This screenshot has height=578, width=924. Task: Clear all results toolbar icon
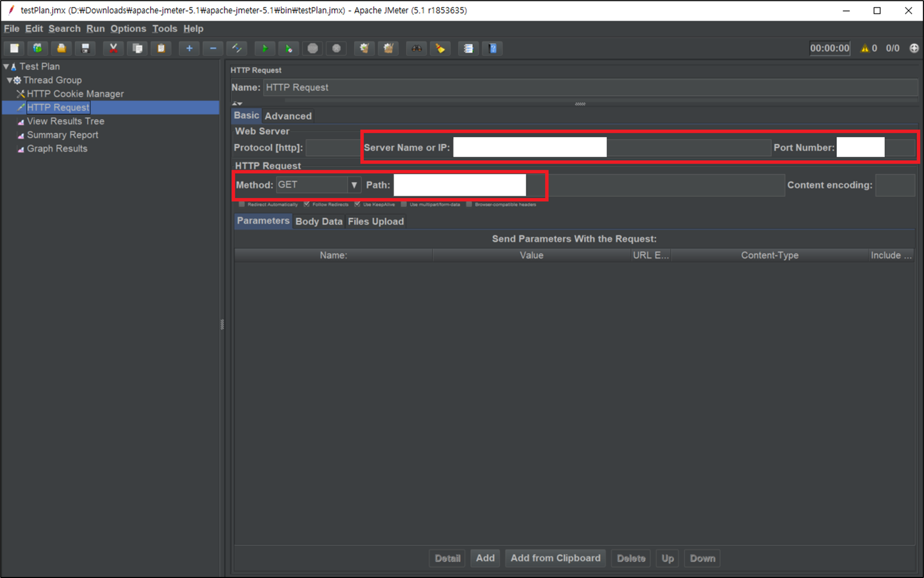(388, 48)
